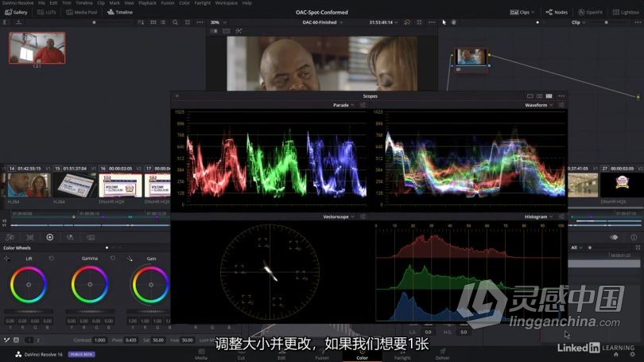This screenshot has height=362, width=644.
Task: Click center of the Lift color wheel
Action: (29, 284)
